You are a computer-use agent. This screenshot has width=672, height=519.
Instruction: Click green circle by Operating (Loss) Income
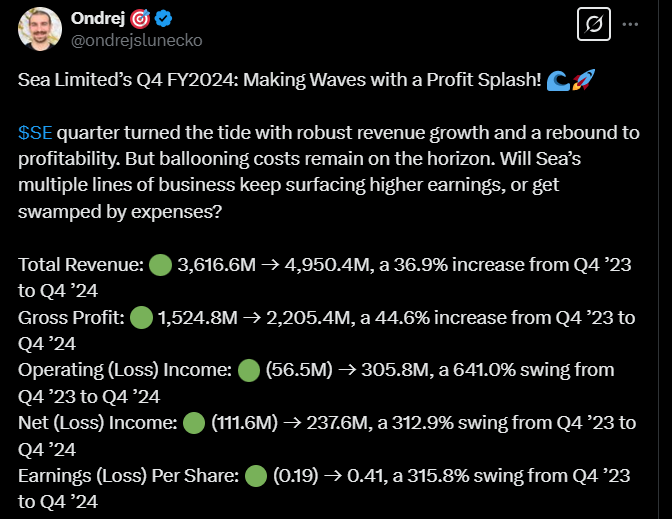[x=249, y=370]
